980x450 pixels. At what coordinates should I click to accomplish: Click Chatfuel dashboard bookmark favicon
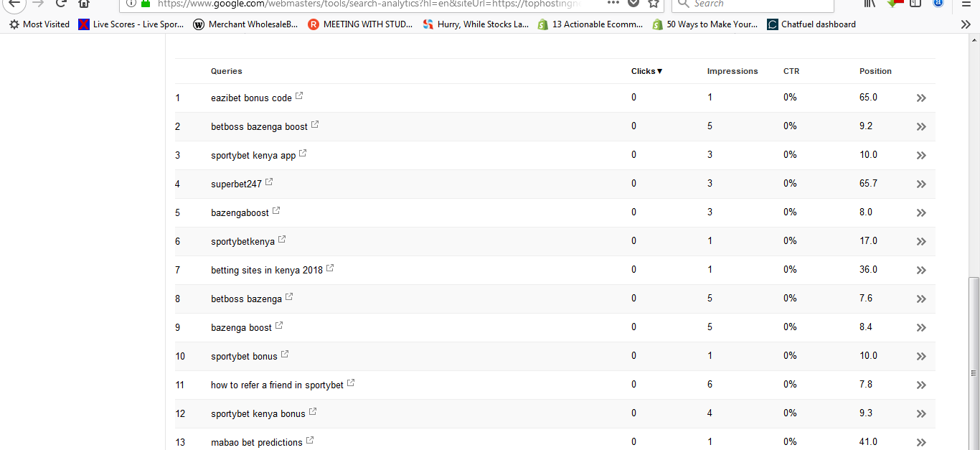(x=773, y=24)
